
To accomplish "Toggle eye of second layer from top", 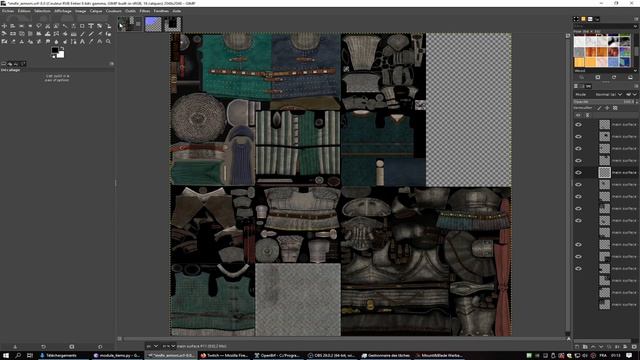I will (578, 137).
